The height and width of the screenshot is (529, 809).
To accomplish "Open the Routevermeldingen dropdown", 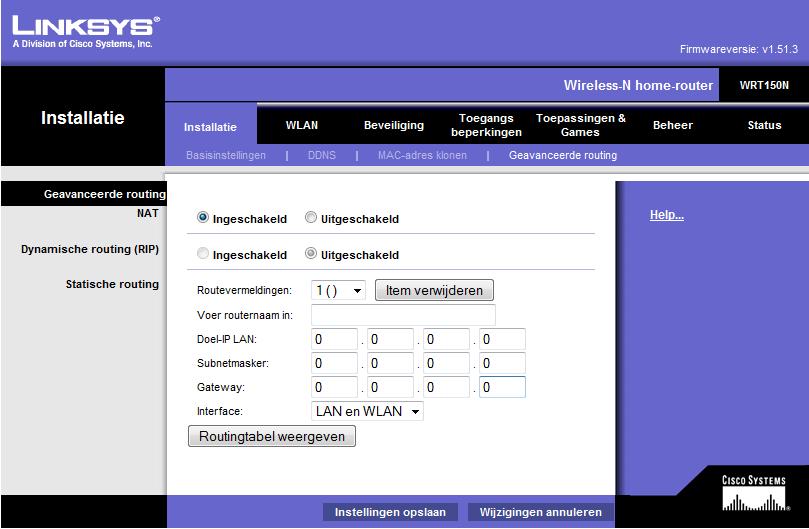I will click(338, 291).
